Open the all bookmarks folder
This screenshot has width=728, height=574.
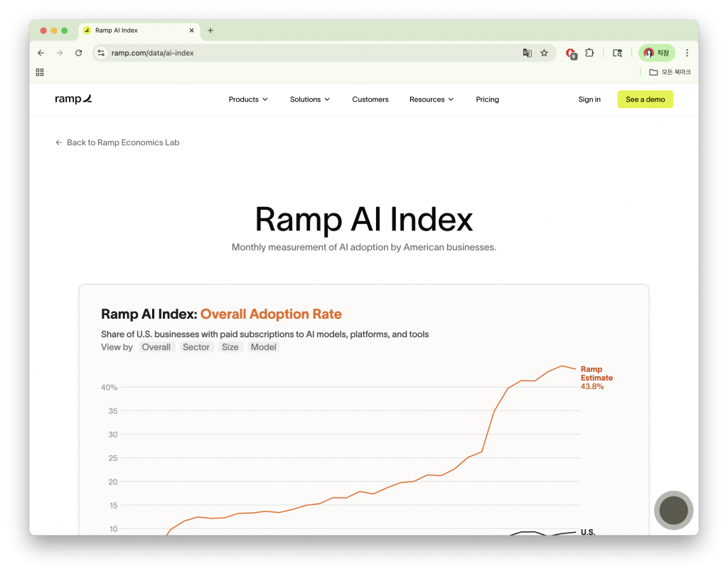tap(670, 72)
